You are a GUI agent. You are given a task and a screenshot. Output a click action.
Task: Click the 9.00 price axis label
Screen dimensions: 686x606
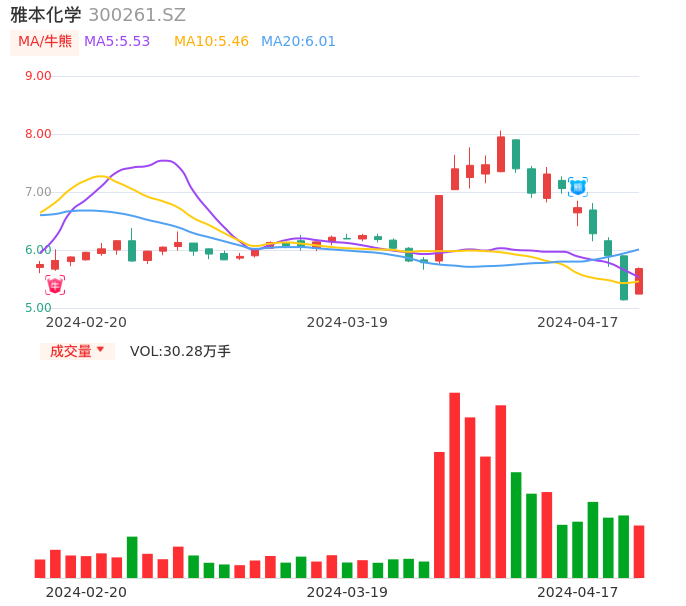(38, 76)
